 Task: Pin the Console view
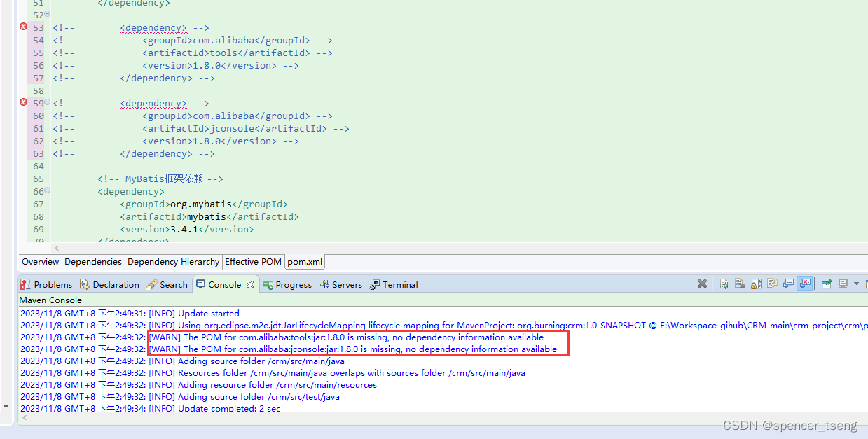coord(825,284)
